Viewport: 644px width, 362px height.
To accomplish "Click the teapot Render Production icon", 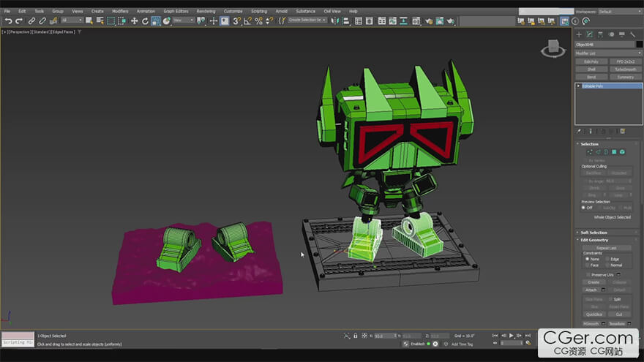I will tap(451, 20).
